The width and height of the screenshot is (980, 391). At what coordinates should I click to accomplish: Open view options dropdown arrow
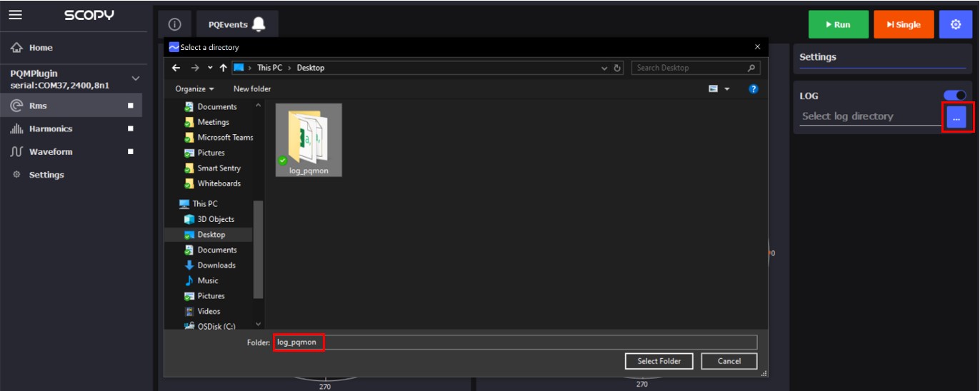[727, 89]
